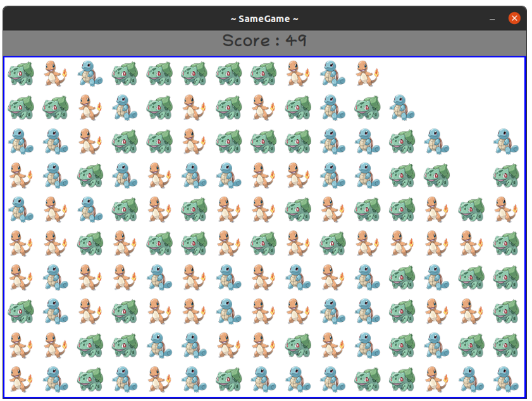The width and height of the screenshot is (532, 401).
Task: Minimize the SameGame window
Action: click(492, 19)
